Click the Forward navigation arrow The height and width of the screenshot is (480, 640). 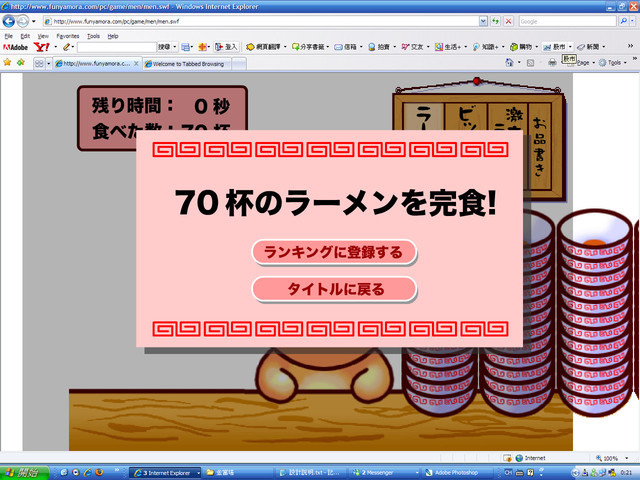(23, 21)
